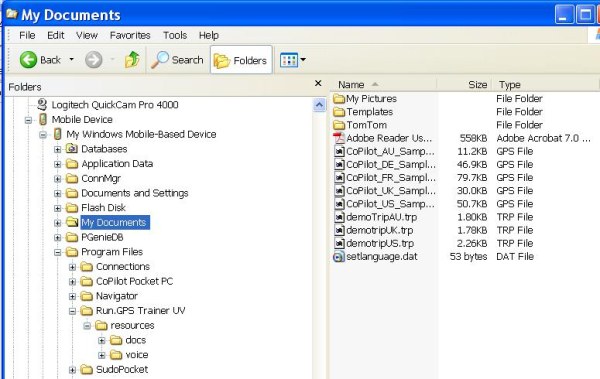This screenshot has height=379, width=600.
Task: Close the Folders pane with X
Action: tap(318, 83)
